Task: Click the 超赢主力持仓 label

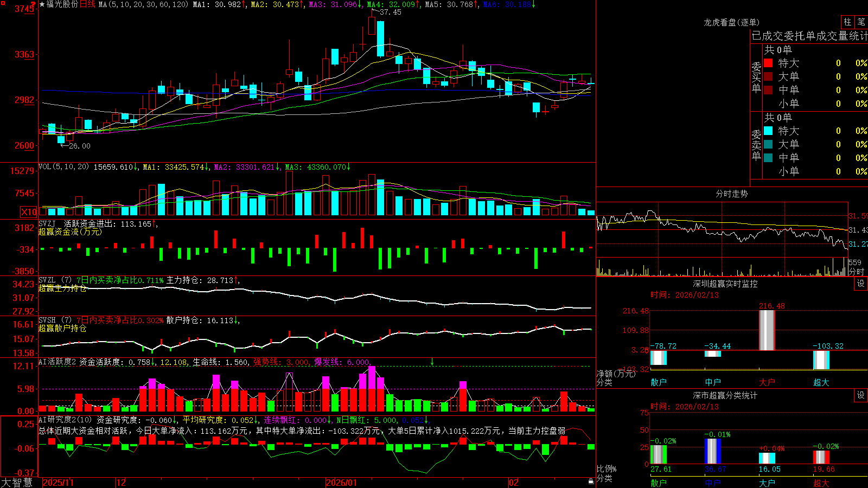Action: 62,288
